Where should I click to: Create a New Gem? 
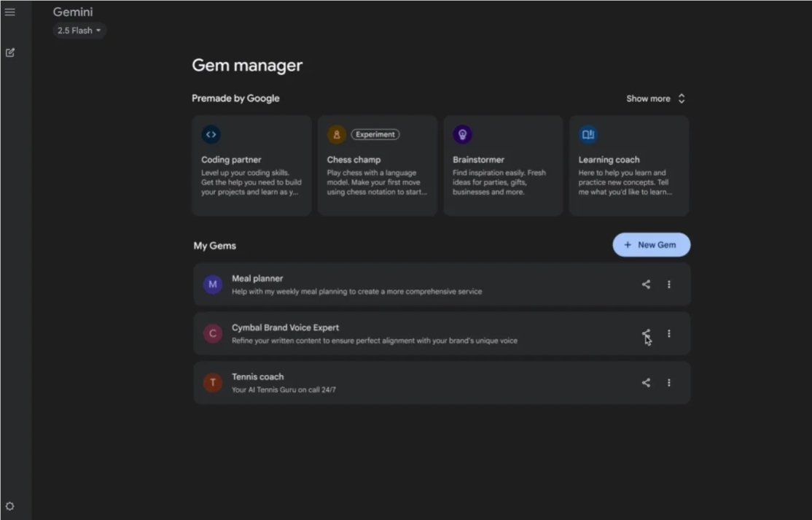(x=651, y=244)
